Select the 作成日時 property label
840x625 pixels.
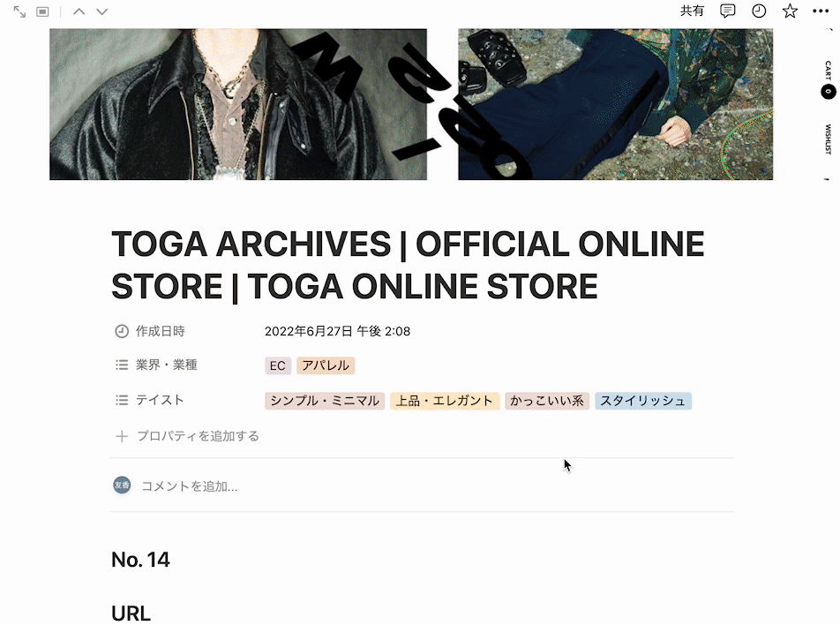coord(151,331)
